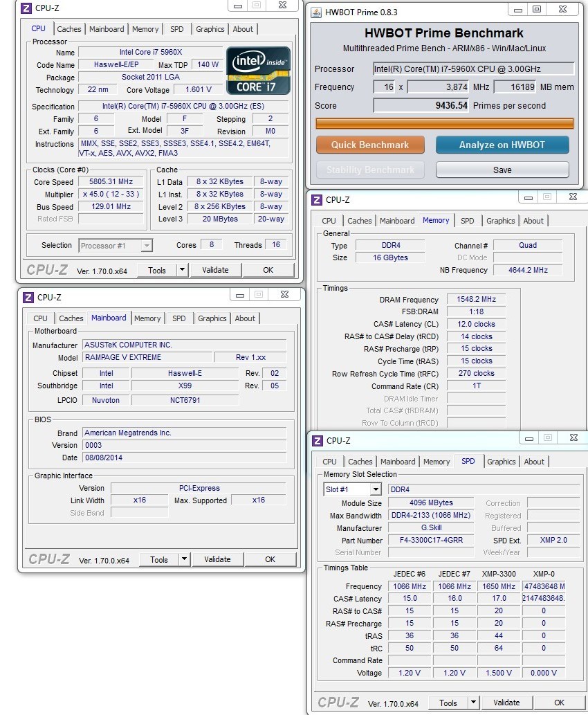
Task: Click the Intel Core i7 logo badge
Action: [x=259, y=70]
